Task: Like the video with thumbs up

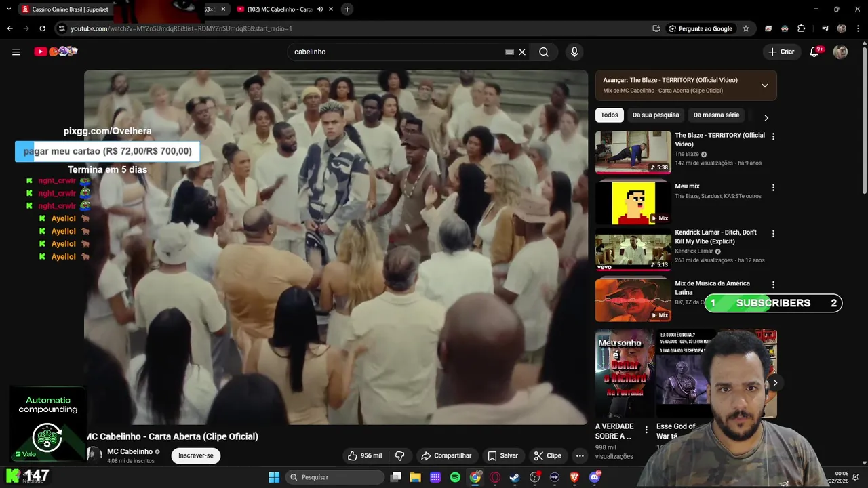Action: point(365,455)
